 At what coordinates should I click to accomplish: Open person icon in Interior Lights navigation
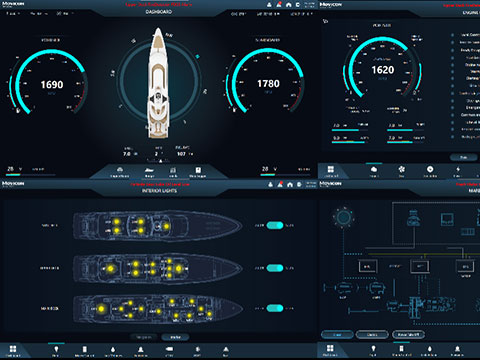pyautogui.click(x=141, y=349)
